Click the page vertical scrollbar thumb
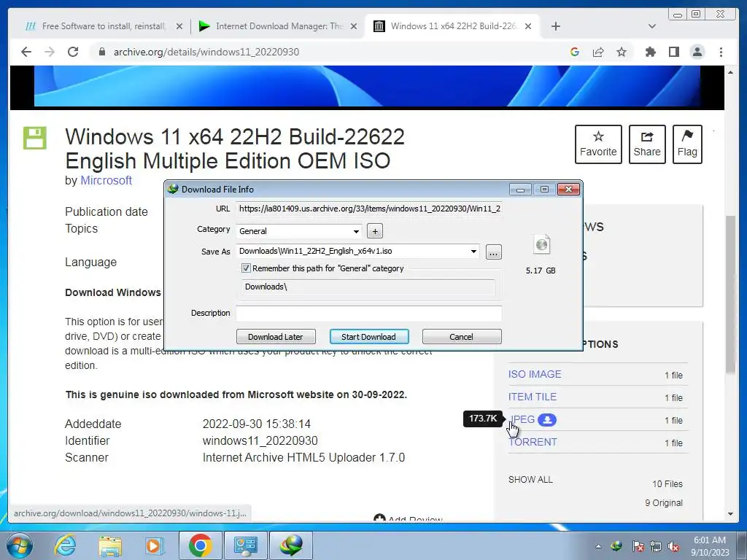The height and width of the screenshot is (560, 747). [x=731, y=295]
